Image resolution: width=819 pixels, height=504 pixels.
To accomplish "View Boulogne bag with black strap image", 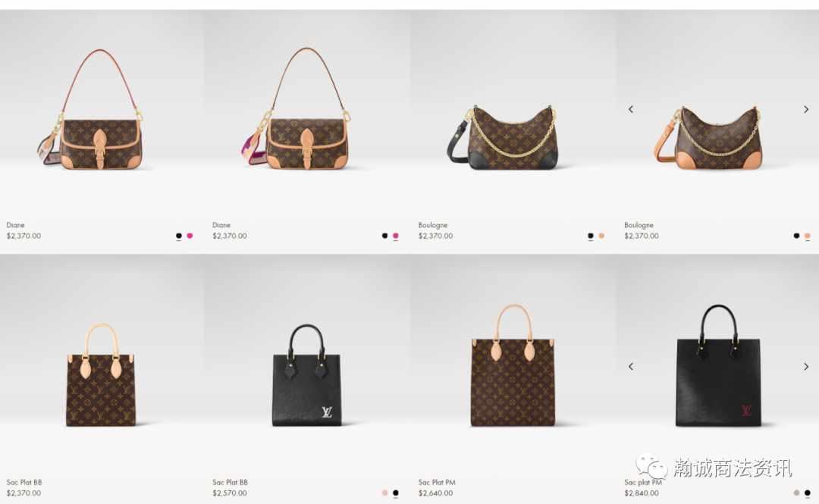I will click(x=503, y=138).
